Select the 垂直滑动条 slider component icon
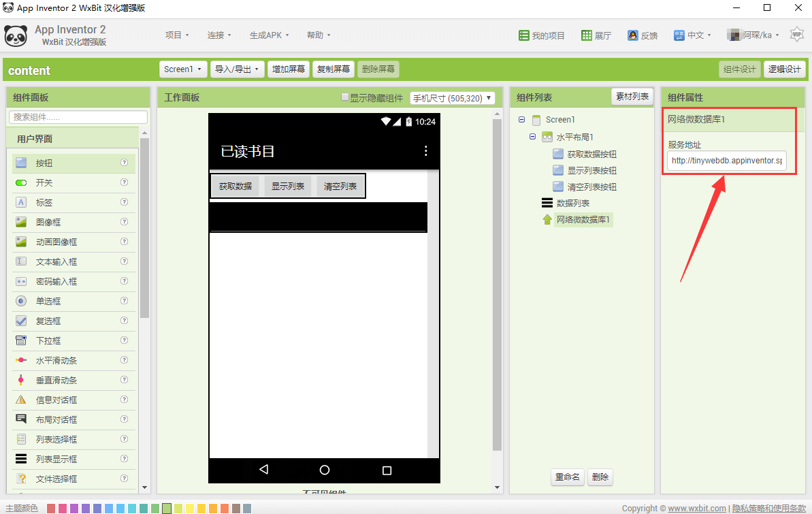This screenshot has width=812, height=514. click(x=20, y=380)
